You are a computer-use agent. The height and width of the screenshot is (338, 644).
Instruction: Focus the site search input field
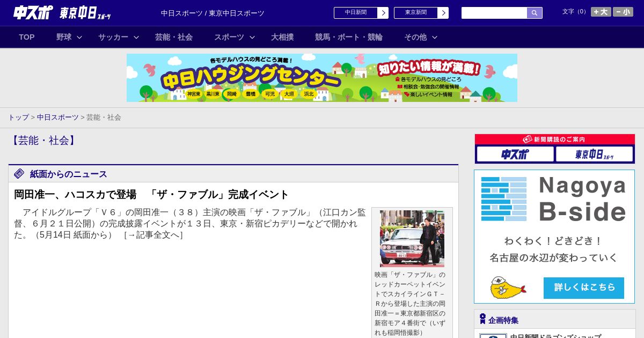click(494, 13)
